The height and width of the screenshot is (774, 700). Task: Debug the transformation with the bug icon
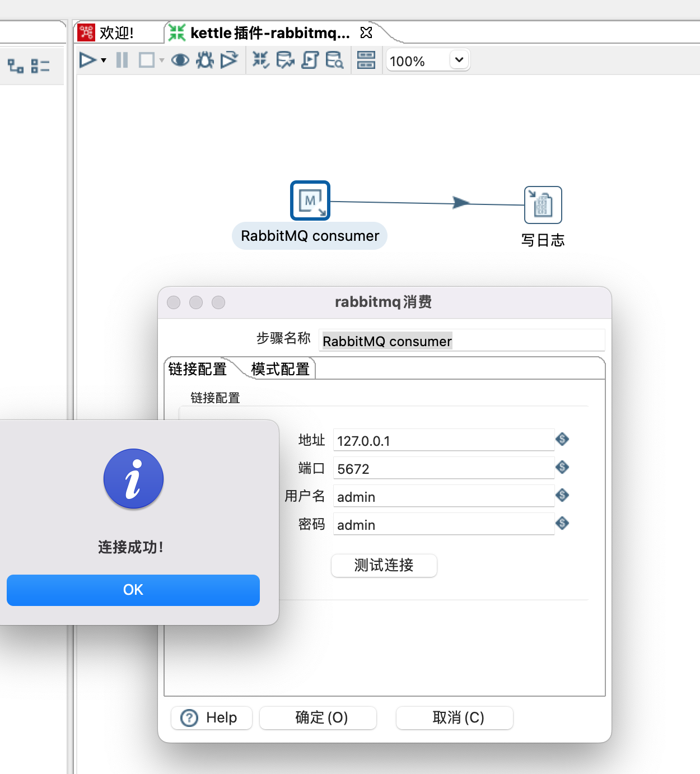coord(205,60)
